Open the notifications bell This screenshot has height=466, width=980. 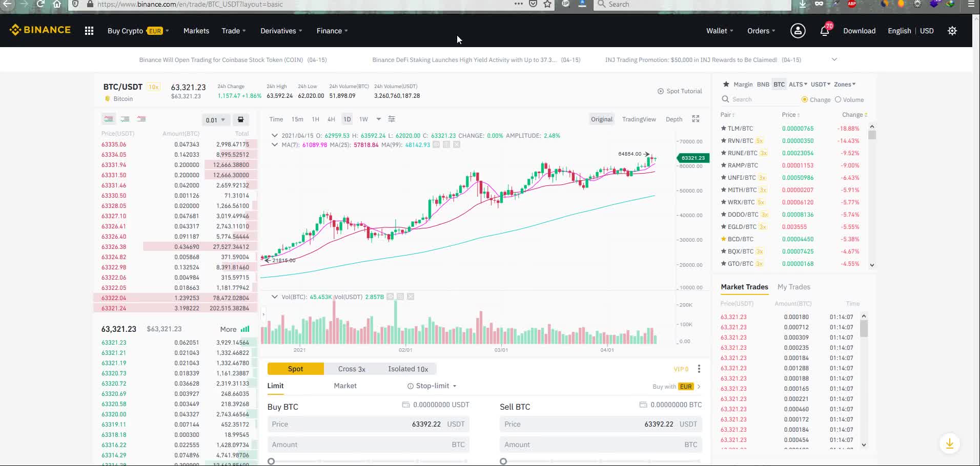824,31
